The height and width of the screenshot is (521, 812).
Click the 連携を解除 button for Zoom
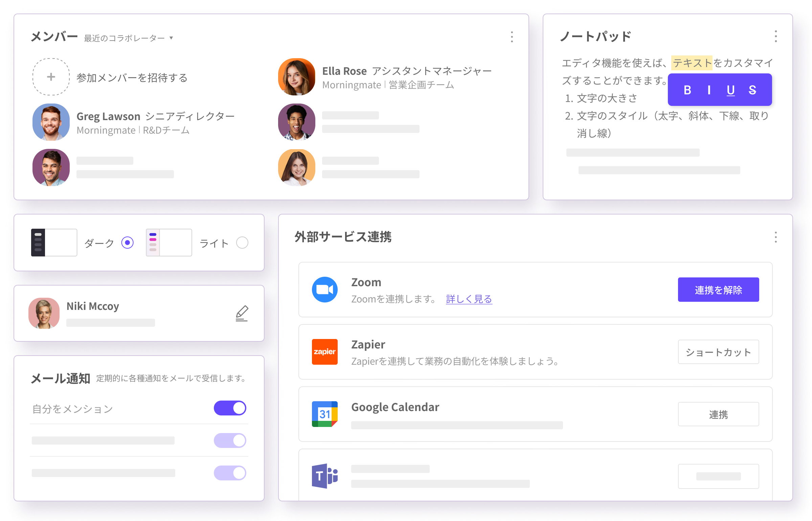[x=718, y=290]
